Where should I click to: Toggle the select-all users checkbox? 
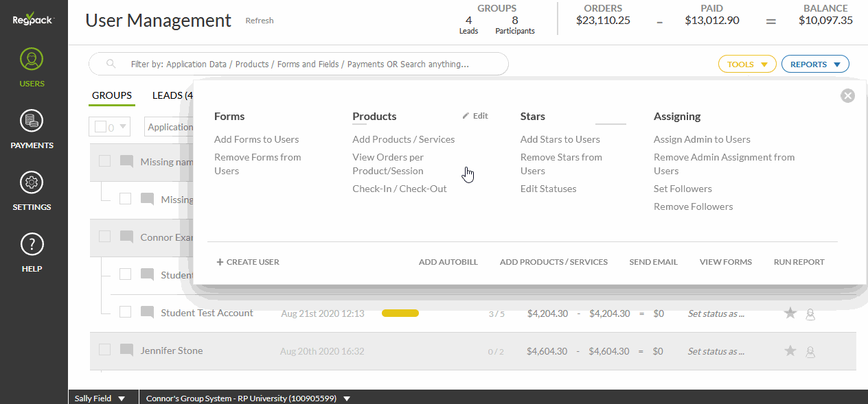[100, 127]
